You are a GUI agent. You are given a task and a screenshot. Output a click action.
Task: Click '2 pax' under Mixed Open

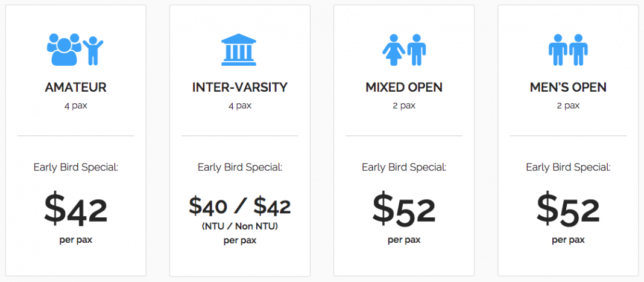click(404, 106)
